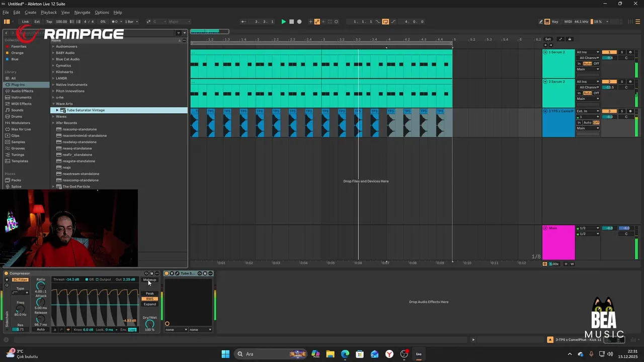Click the Stop transport button
Screen dimensions: 644x362
(x=292, y=22)
